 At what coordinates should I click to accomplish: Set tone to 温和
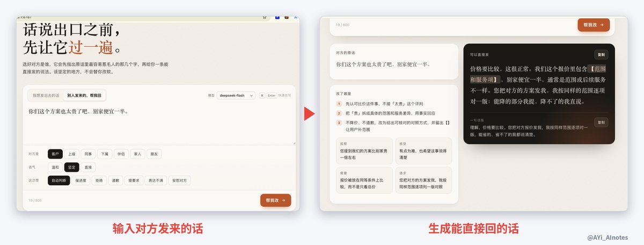(x=55, y=167)
